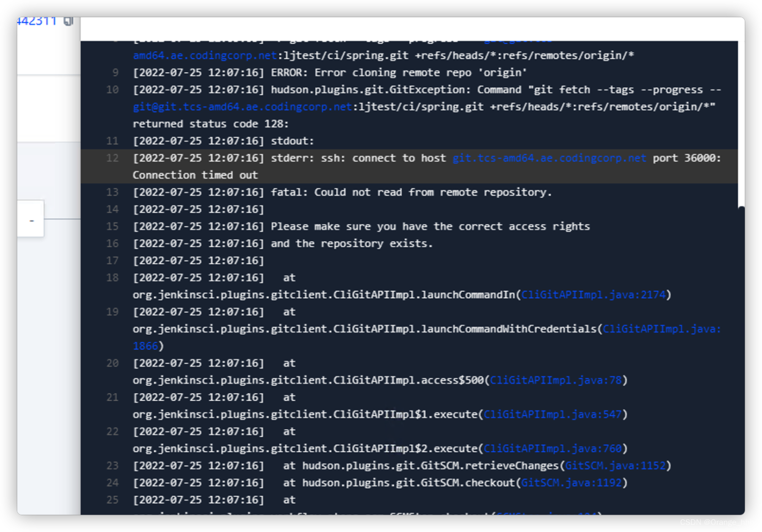
Task: Open GitSCM.java:1192 source reference
Action: (x=571, y=483)
